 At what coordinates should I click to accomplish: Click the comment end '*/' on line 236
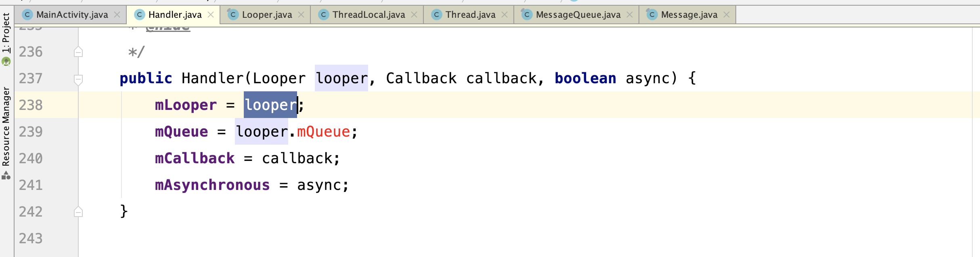coord(136,52)
